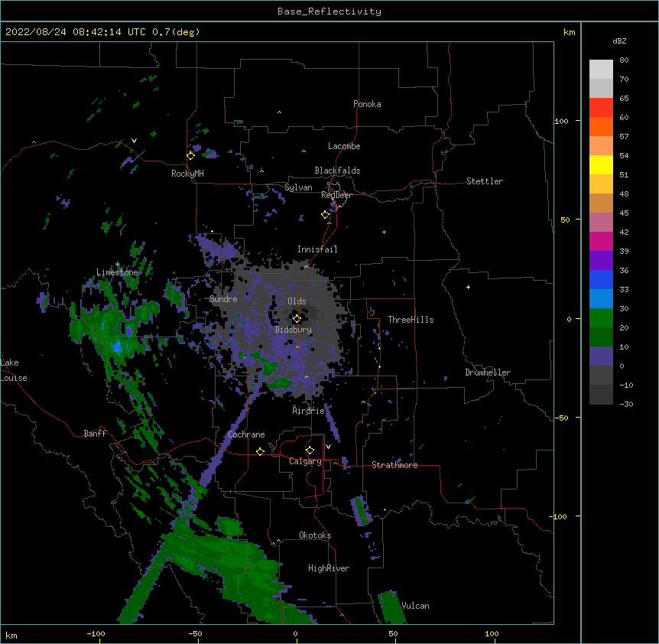Click the light gray 80 dBZ legend swatch
The width and height of the screenshot is (659, 644).
pos(601,69)
